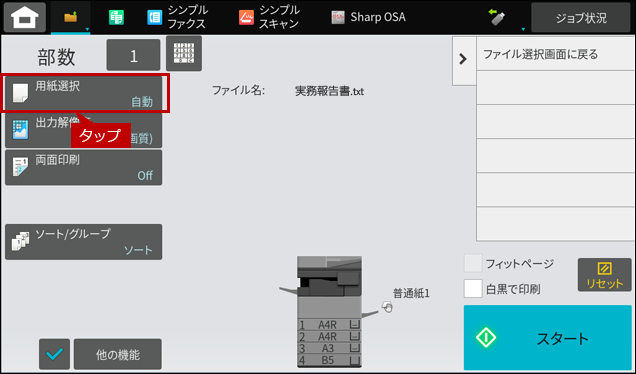Tap tray 1 A4R on machine image

pos(329,325)
